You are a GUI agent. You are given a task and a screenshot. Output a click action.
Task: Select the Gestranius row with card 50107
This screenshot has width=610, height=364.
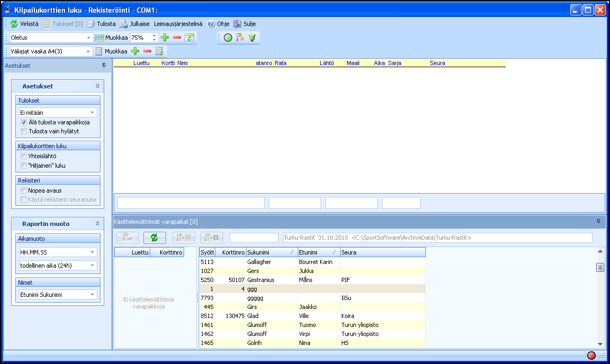coord(312,279)
